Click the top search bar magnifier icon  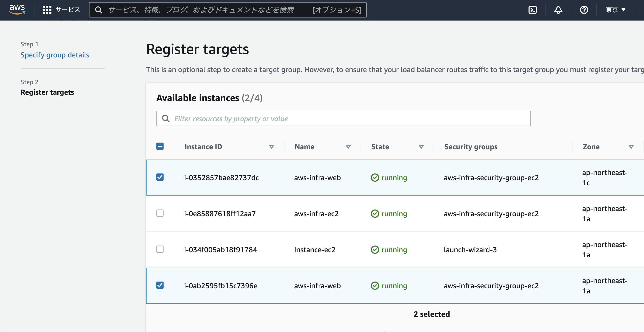[99, 10]
